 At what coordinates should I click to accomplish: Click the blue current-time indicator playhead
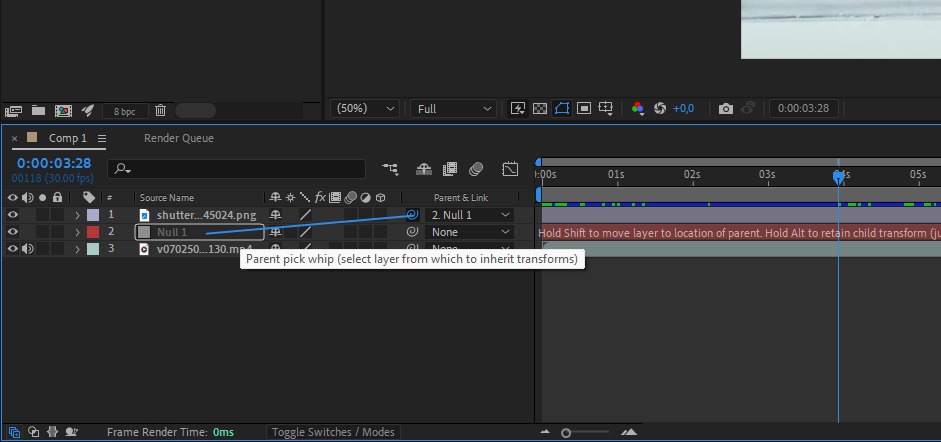click(x=838, y=176)
